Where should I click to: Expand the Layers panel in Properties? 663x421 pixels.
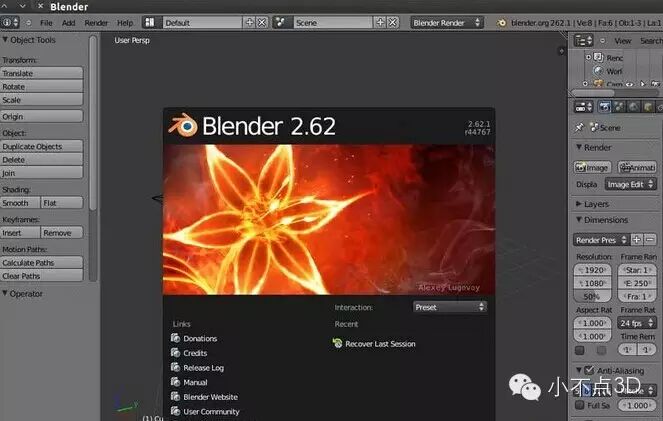pyautogui.click(x=578, y=204)
